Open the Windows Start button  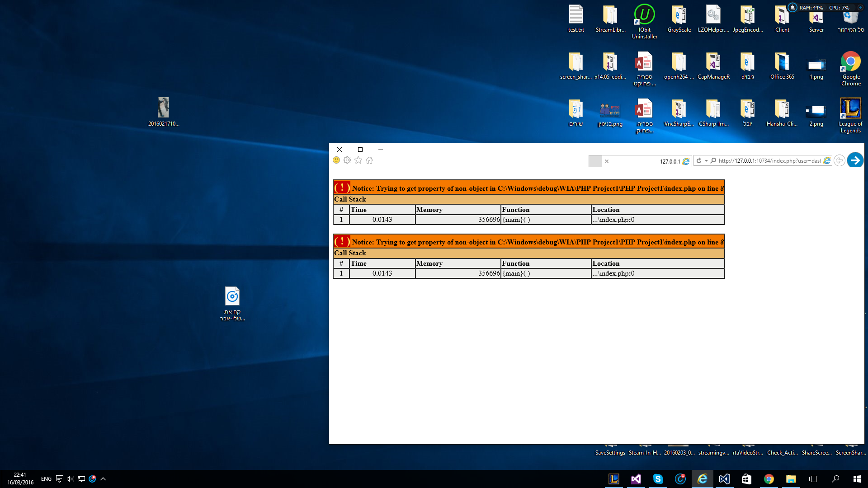857,479
